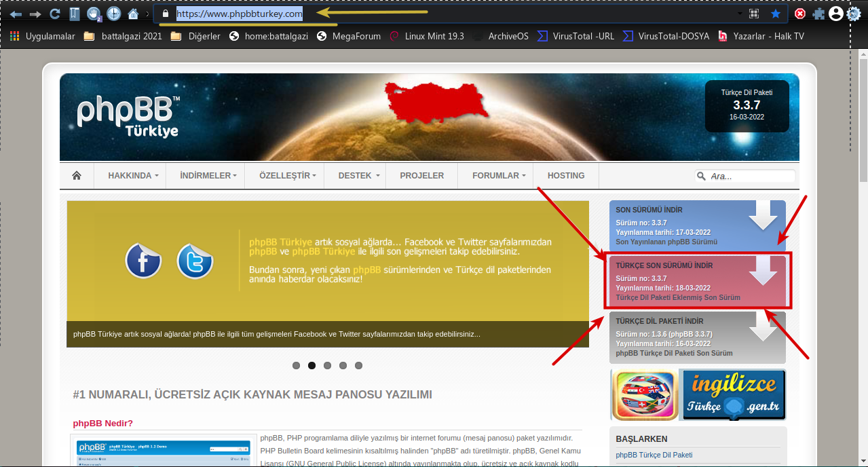Select the fourth slider dot
Screen dimensions: 868x467
click(343, 365)
